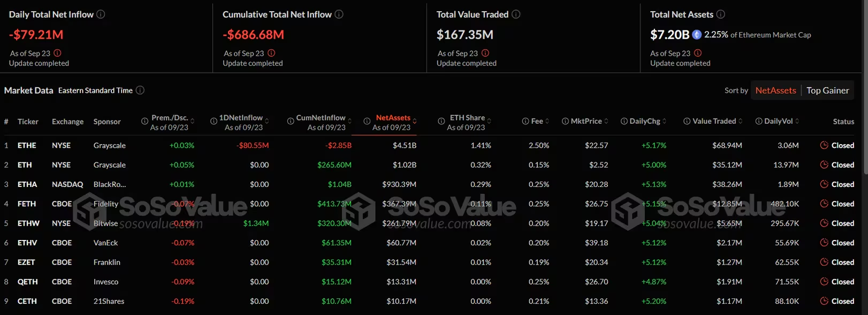
Task: Click the Sponsor column header
Action: (107, 122)
